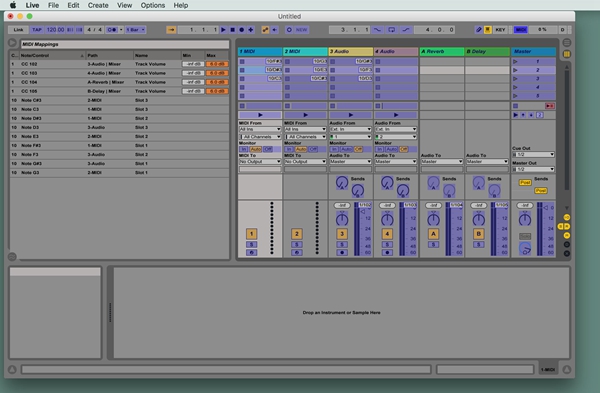Solo the B Delay return track
Image resolution: width=600 pixels, height=393 pixels.
tap(478, 245)
